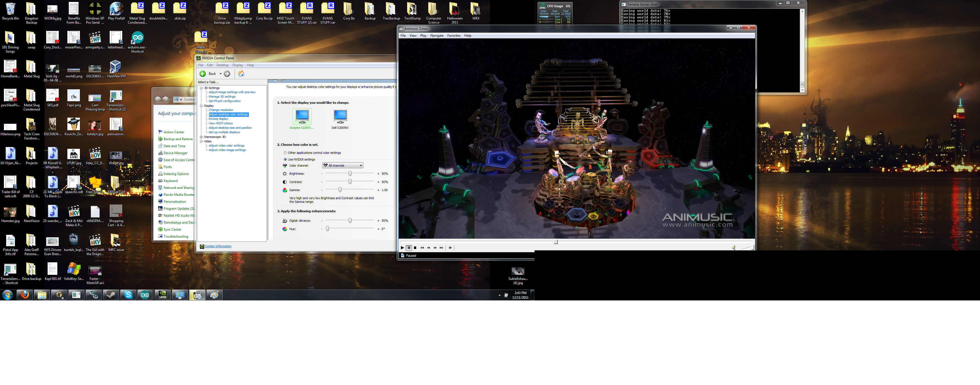
Task: Click the Play button in media player
Action: click(x=402, y=248)
